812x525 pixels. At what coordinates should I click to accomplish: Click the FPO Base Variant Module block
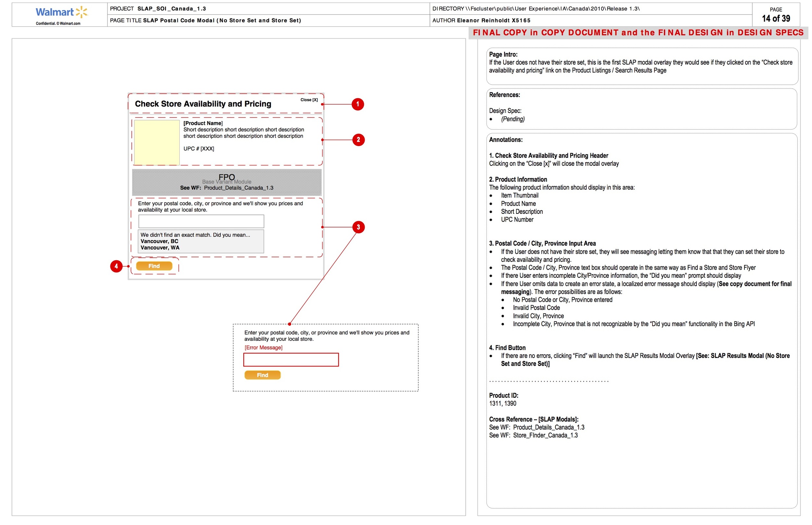pyautogui.click(x=226, y=182)
